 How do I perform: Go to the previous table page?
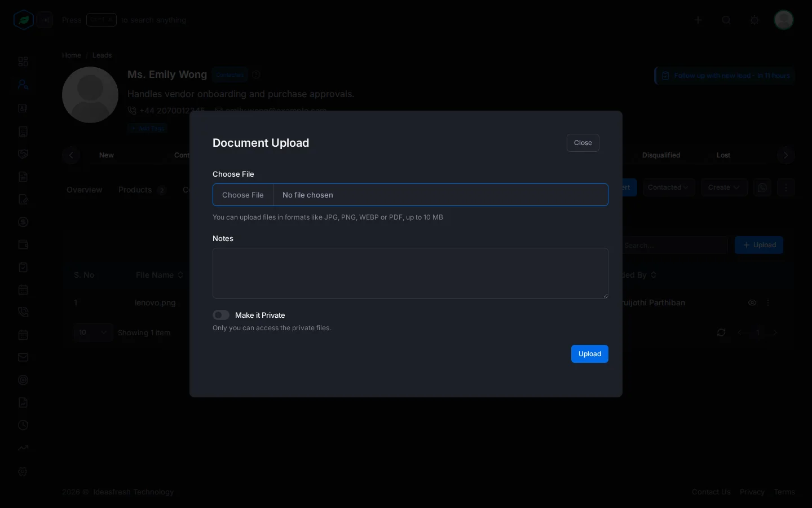(x=740, y=332)
